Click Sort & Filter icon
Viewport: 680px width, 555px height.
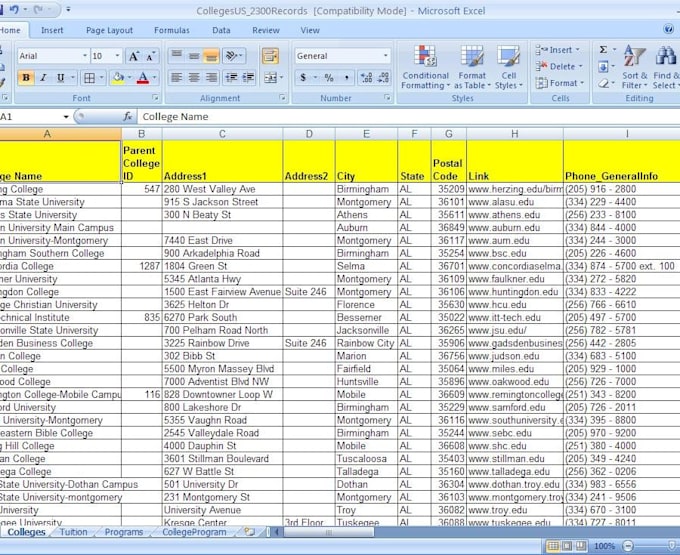pyautogui.click(x=635, y=68)
